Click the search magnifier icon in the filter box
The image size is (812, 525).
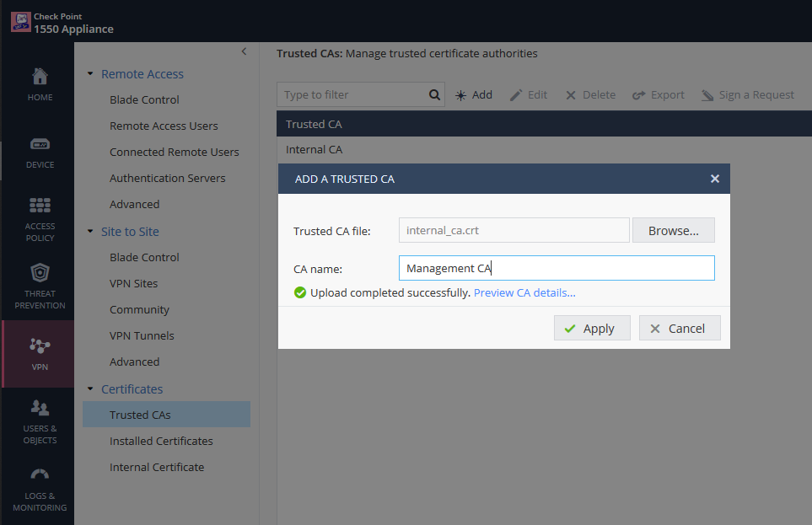pos(434,94)
